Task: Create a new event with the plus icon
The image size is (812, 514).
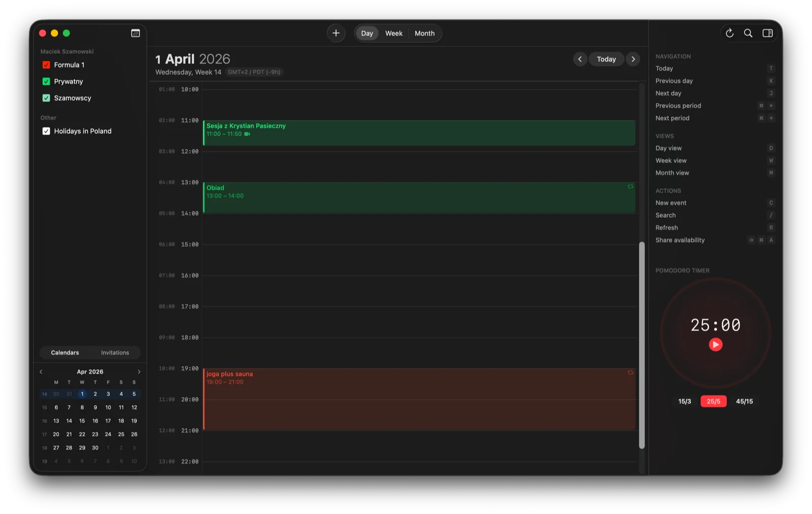Action: (x=335, y=33)
